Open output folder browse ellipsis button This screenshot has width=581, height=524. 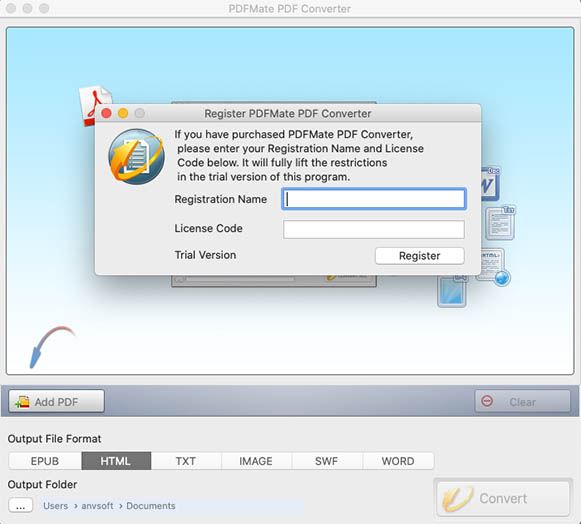coord(21,505)
